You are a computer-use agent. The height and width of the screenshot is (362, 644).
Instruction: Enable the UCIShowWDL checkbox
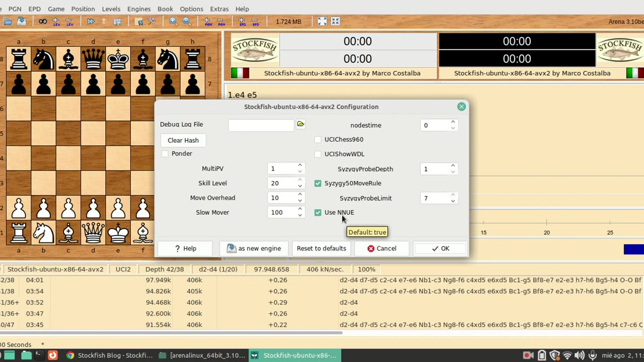(317, 154)
